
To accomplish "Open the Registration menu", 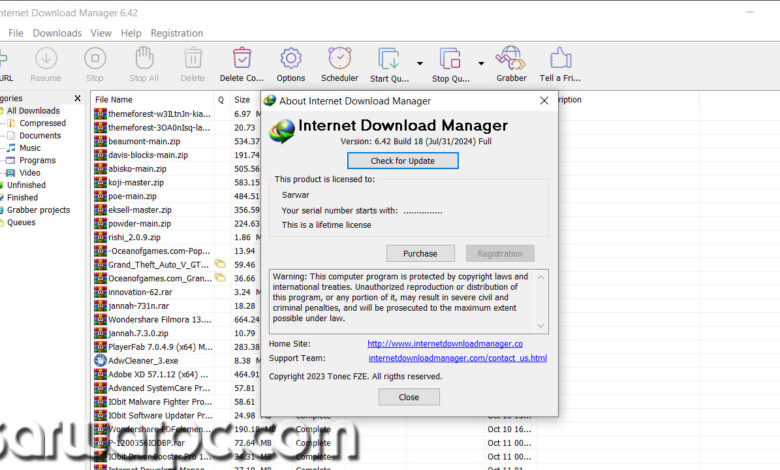I will [177, 33].
